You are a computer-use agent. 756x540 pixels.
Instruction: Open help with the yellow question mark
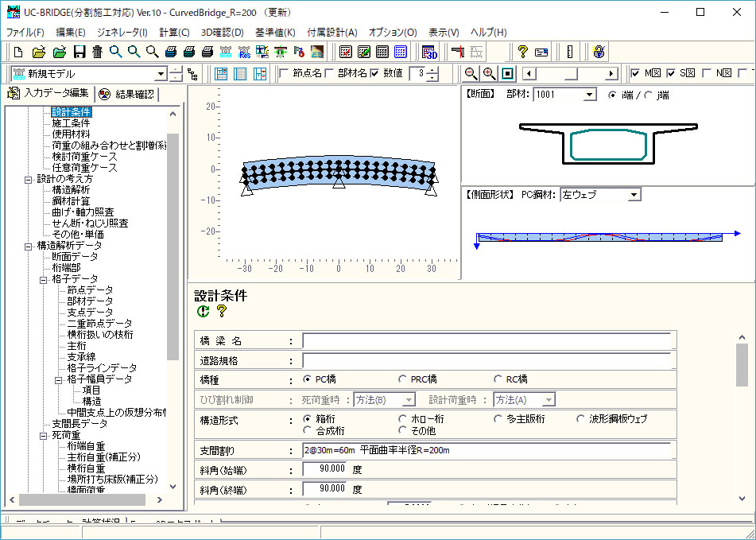(522, 52)
